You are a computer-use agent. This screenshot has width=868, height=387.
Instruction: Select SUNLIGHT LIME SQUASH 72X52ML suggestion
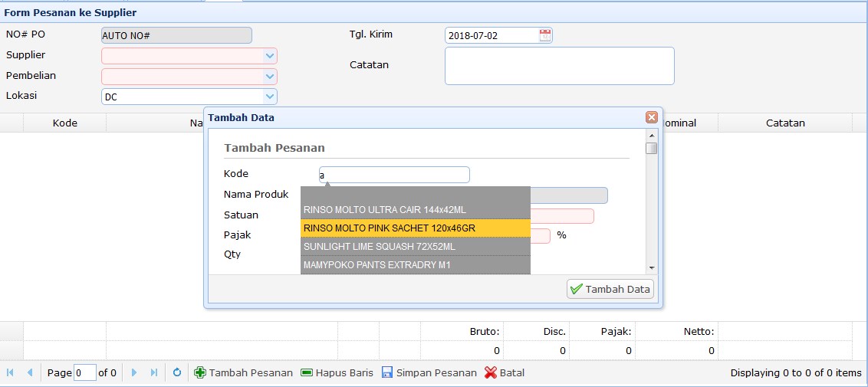tap(416, 247)
